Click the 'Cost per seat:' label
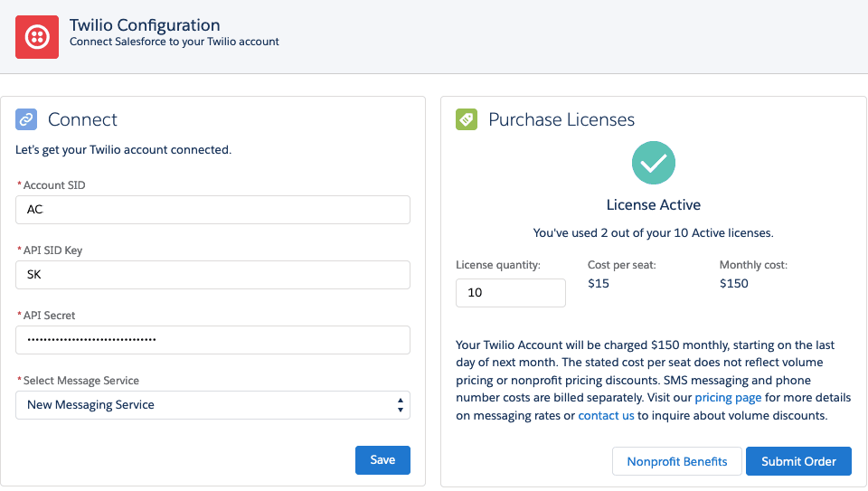This screenshot has width=868, height=491. [x=622, y=265]
